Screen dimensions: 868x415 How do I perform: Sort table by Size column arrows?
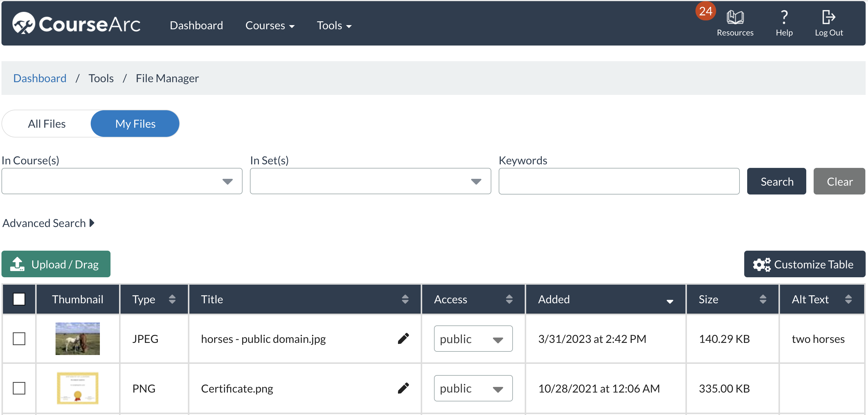pyautogui.click(x=763, y=299)
